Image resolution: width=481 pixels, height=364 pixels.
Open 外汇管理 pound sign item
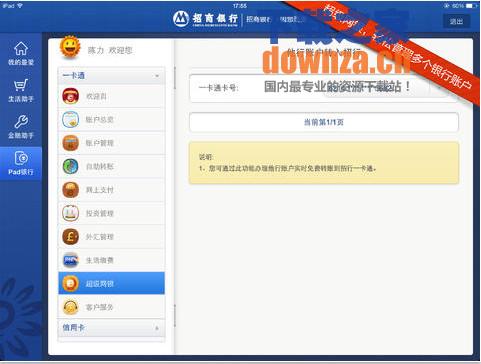coord(111,237)
